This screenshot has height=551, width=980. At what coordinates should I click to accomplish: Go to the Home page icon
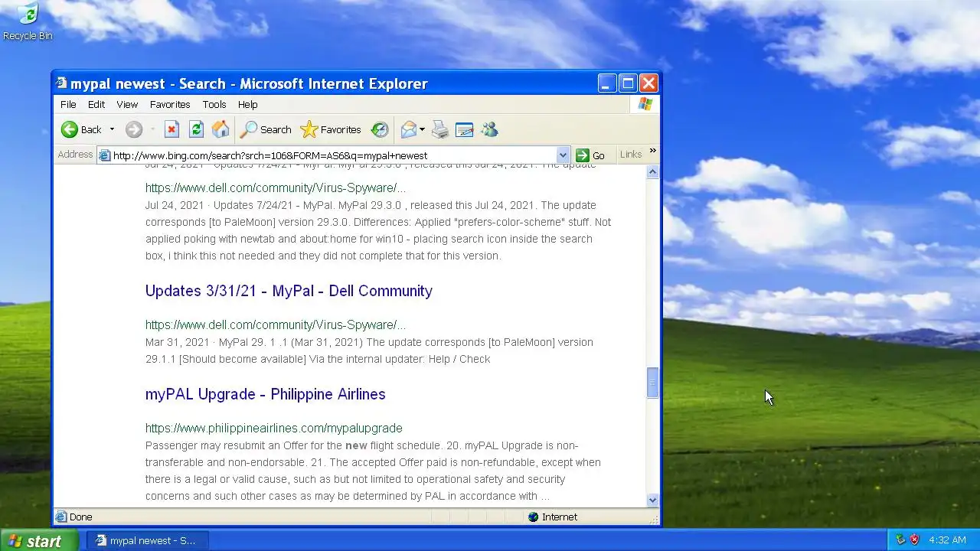coord(220,129)
